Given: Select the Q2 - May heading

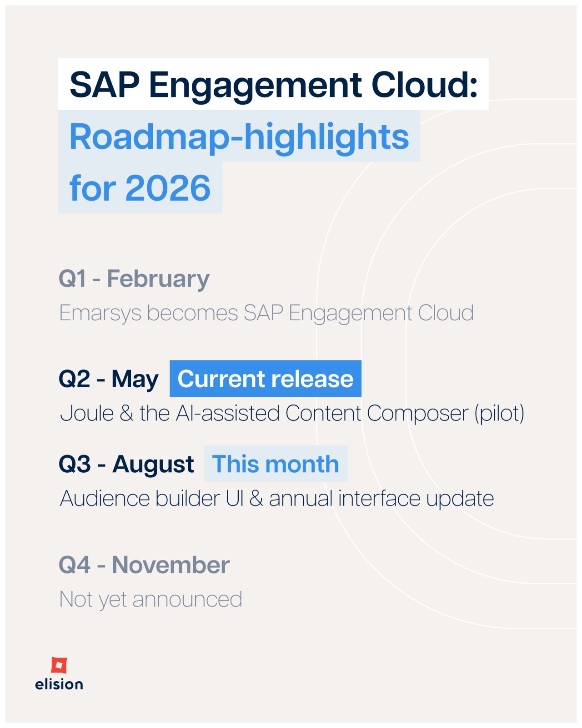Looking at the screenshot, I should coord(109,379).
